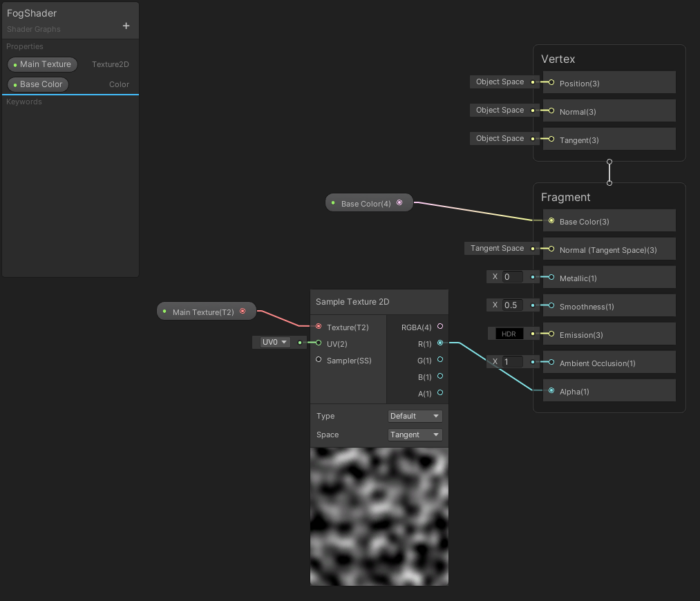The height and width of the screenshot is (601, 700).
Task: Click the Alpha(1) port on the Fragment node
Action: coord(551,391)
